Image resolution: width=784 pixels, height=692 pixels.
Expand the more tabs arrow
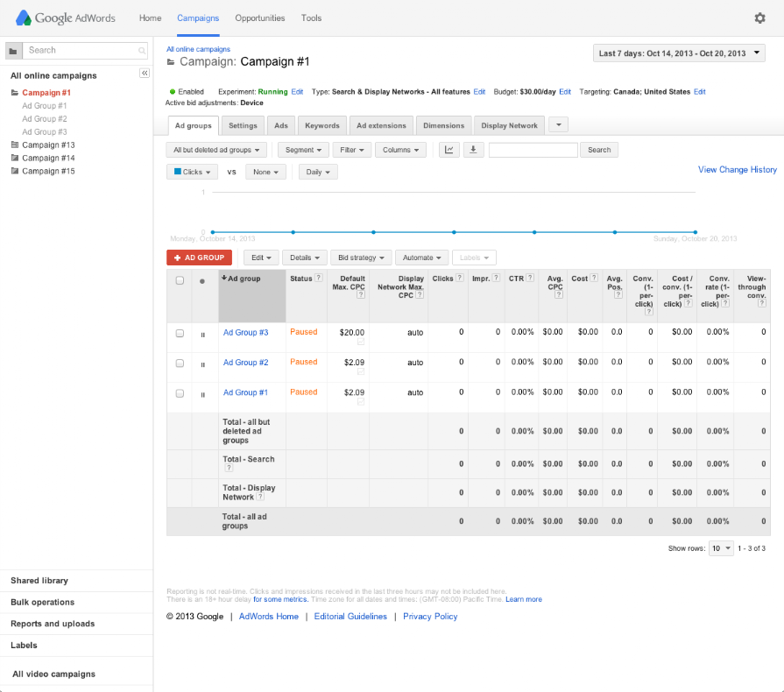point(559,124)
